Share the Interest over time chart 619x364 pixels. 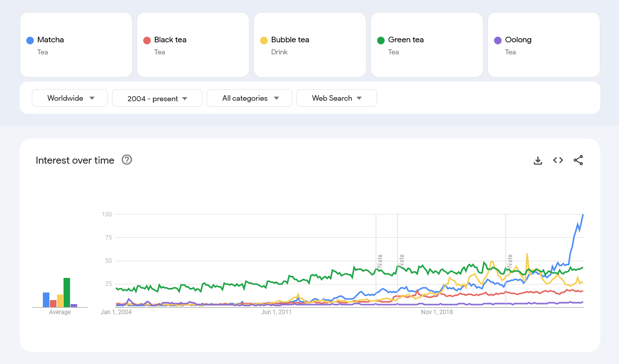[578, 161]
